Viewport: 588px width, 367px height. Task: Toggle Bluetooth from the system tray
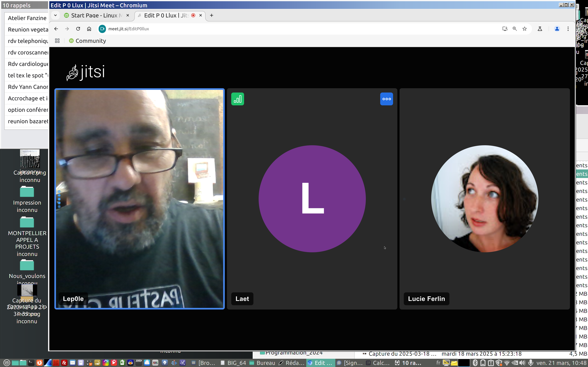[x=475, y=363]
